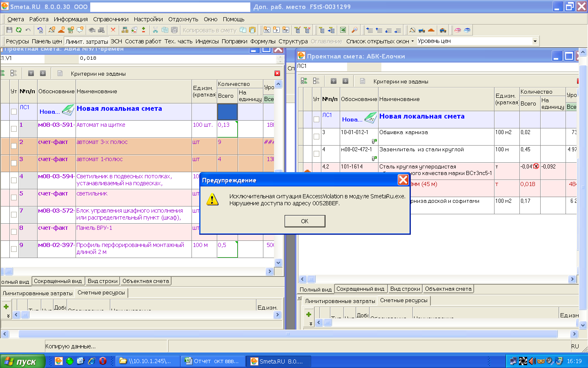Open the Справочники menu
Image resolution: width=588 pixels, height=368 pixels.
click(x=111, y=19)
